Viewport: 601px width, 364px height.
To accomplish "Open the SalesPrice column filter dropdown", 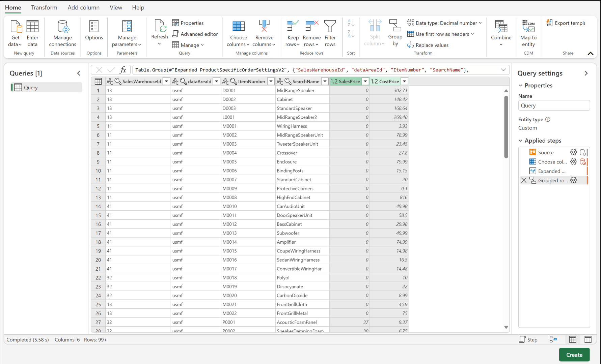I will [365, 81].
